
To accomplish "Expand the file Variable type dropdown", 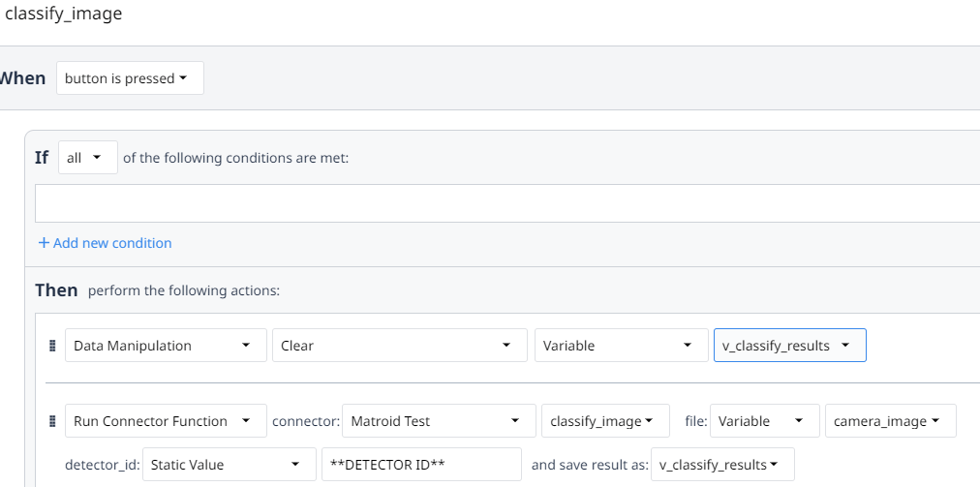I will coord(764,421).
